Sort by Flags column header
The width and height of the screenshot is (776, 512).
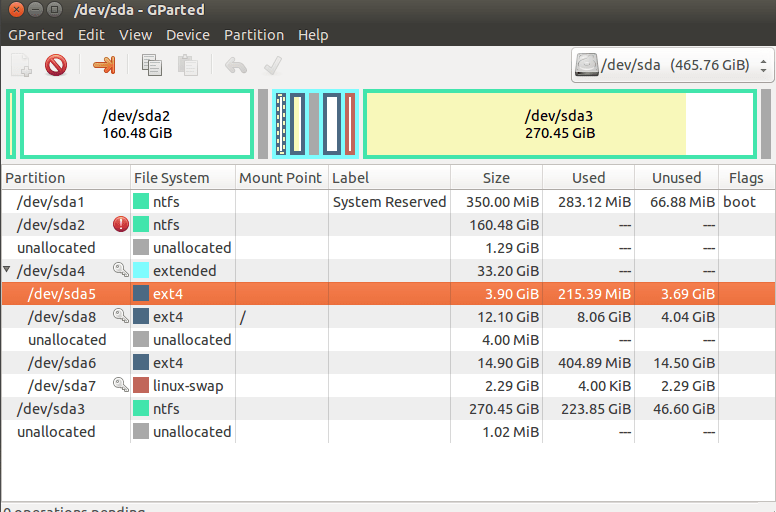746,178
